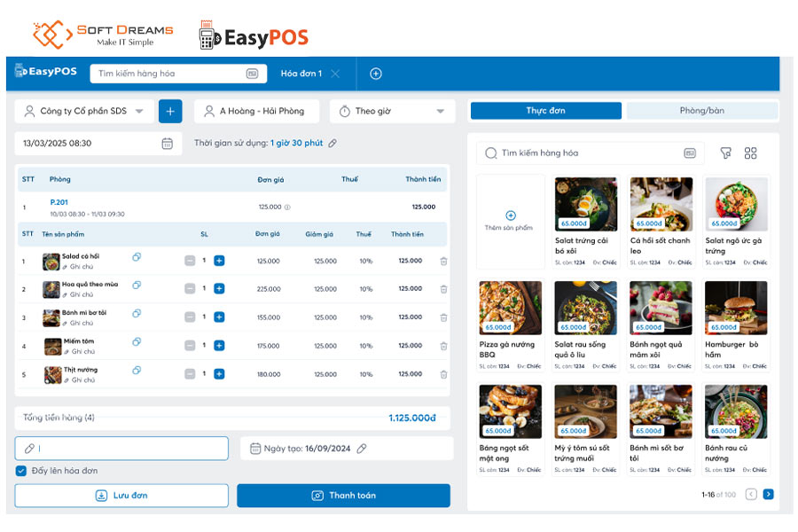The height and width of the screenshot is (532, 798).
Task: Click the 13/03/2025 08:30 date field
Action: point(98,144)
